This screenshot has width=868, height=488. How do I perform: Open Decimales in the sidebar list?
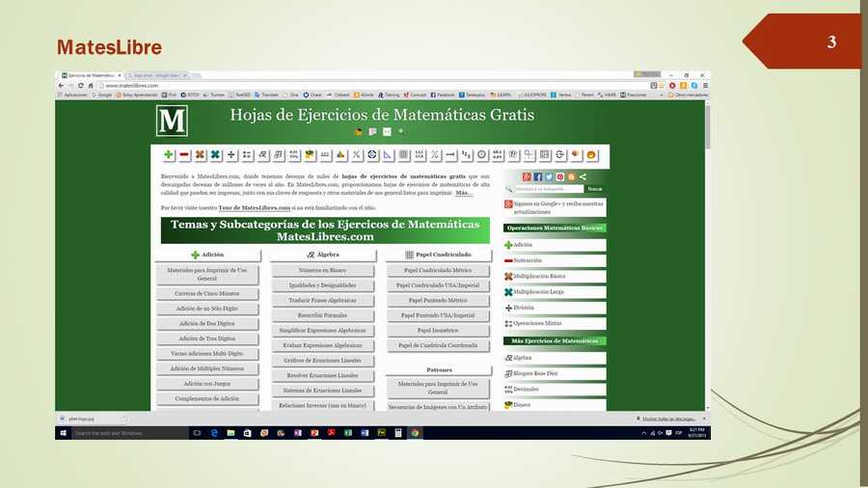pos(555,390)
